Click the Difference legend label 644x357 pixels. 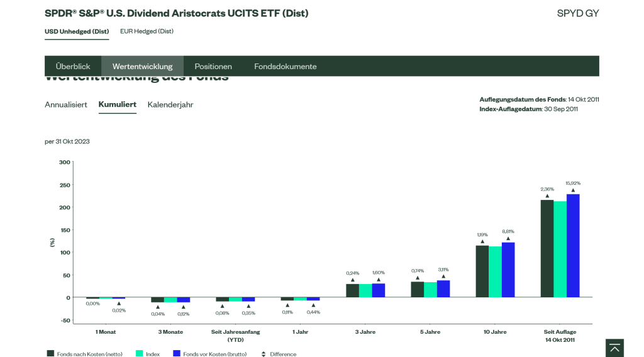coord(283,354)
